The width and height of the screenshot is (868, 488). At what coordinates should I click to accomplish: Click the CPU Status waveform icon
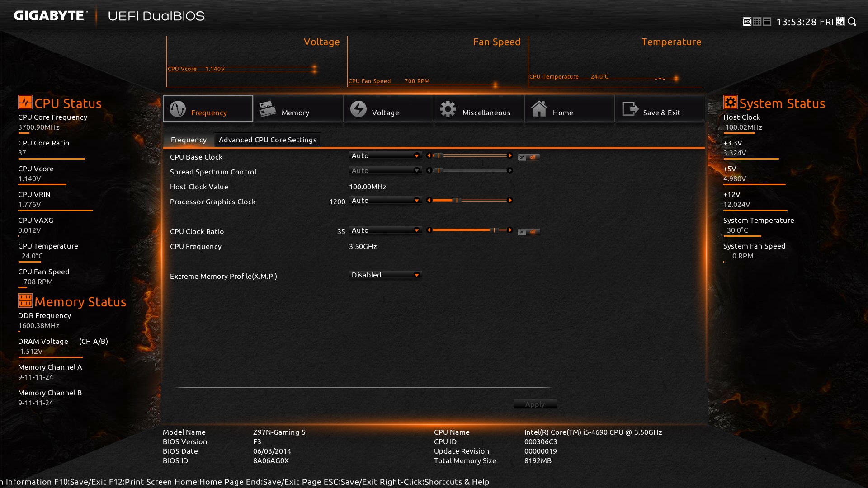[x=25, y=102]
